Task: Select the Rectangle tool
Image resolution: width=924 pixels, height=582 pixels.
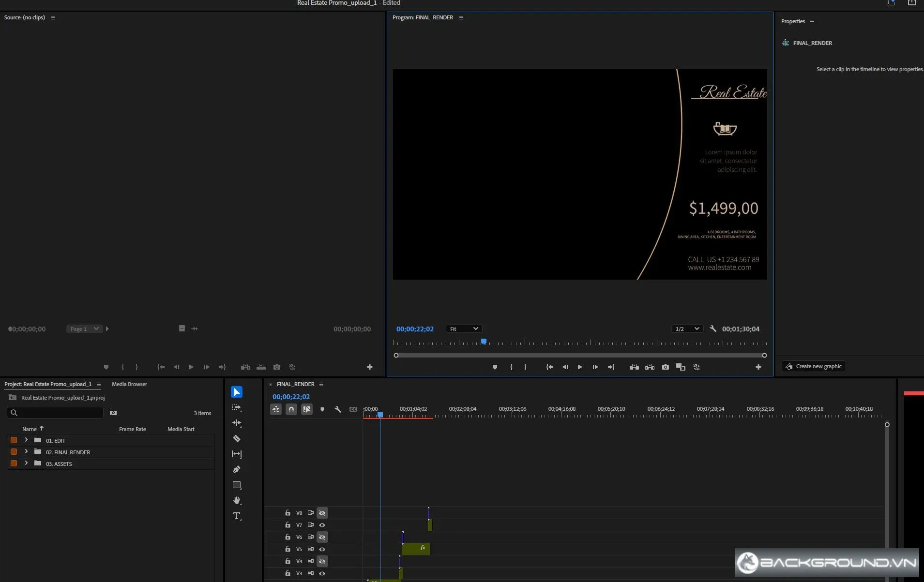Action: pos(237,485)
